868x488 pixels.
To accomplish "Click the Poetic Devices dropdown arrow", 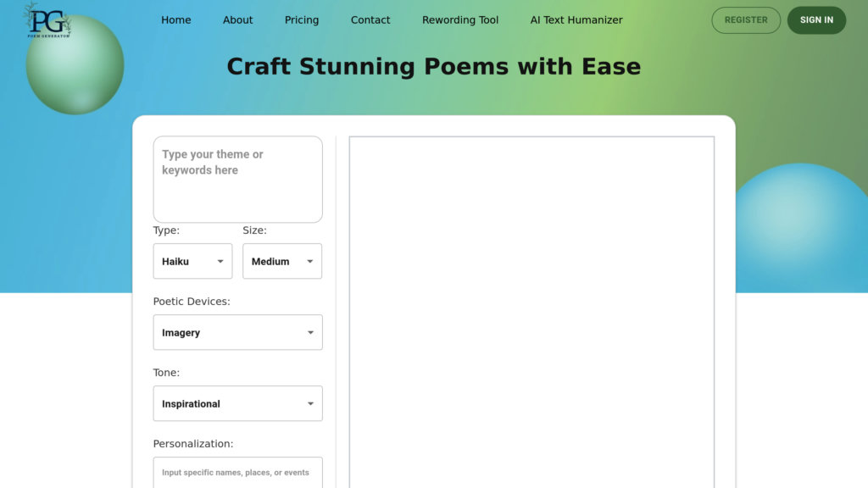I will pyautogui.click(x=310, y=333).
